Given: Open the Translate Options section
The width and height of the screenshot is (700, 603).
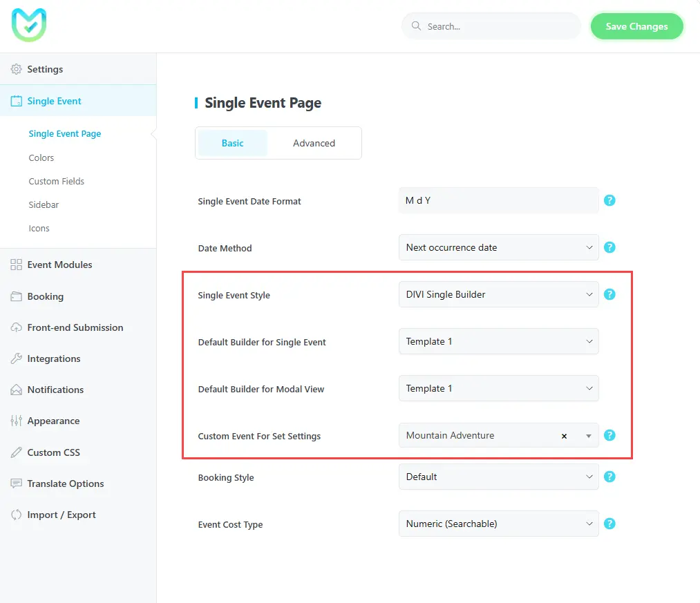Looking at the screenshot, I should click(x=78, y=484).
